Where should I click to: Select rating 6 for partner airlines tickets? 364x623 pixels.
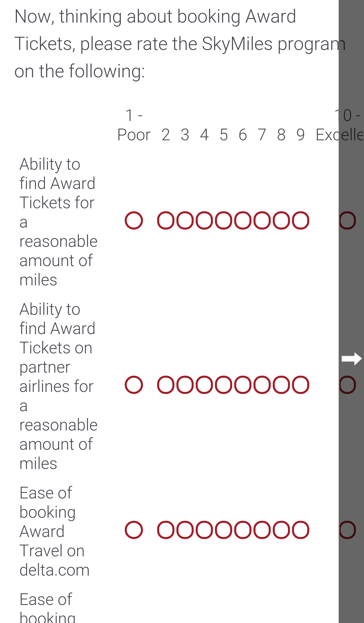(x=243, y=385)
